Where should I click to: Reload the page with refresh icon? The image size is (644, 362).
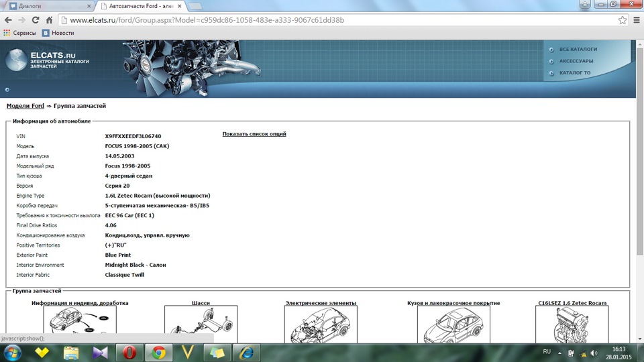click(36, 19)
